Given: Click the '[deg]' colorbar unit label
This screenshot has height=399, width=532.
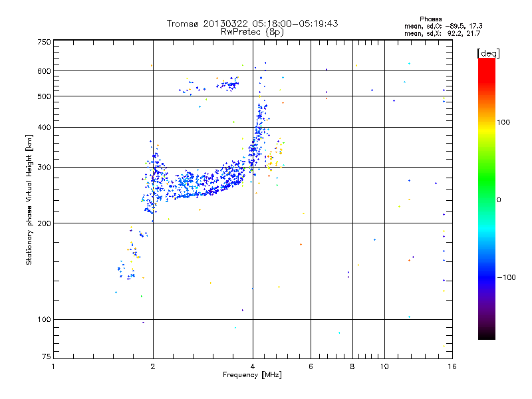Looking at the screenshot, I should click(488, 53).
